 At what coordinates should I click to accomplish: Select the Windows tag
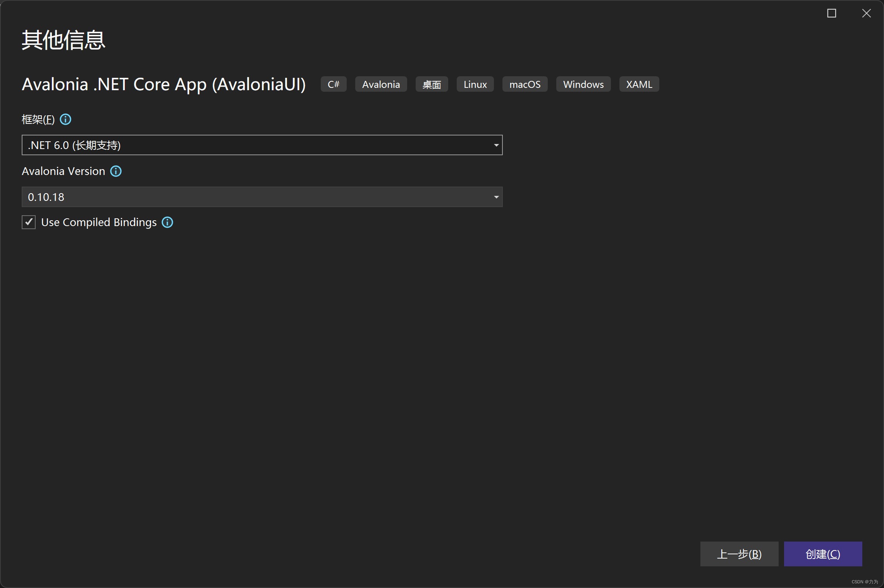click(x=583, y=84)
